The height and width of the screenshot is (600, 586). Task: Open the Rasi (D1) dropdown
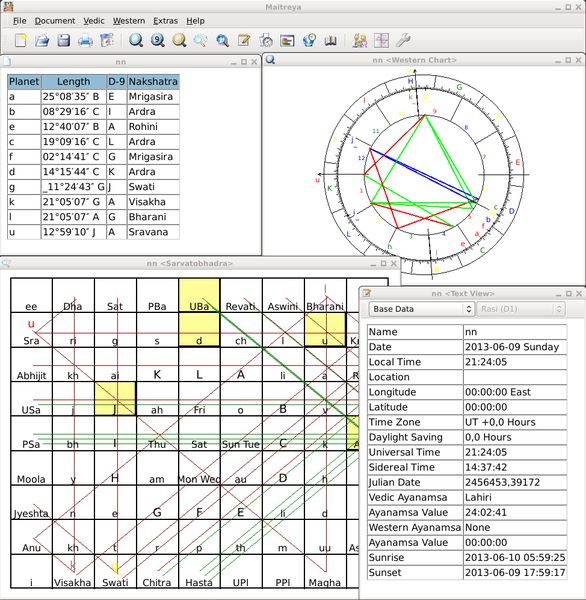coord(521,309)
